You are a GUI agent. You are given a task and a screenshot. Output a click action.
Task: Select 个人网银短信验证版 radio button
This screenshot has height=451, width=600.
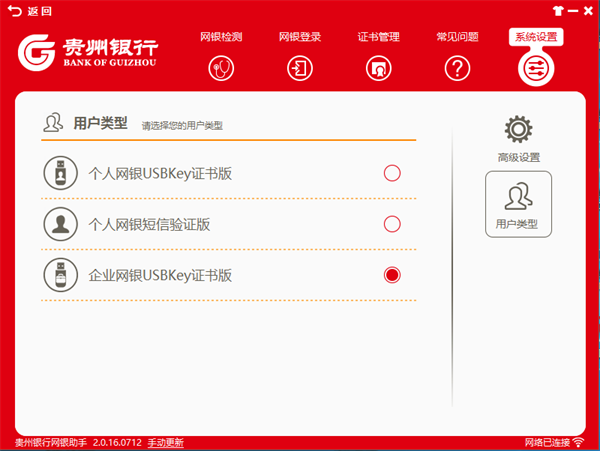[x=392, y=224]
